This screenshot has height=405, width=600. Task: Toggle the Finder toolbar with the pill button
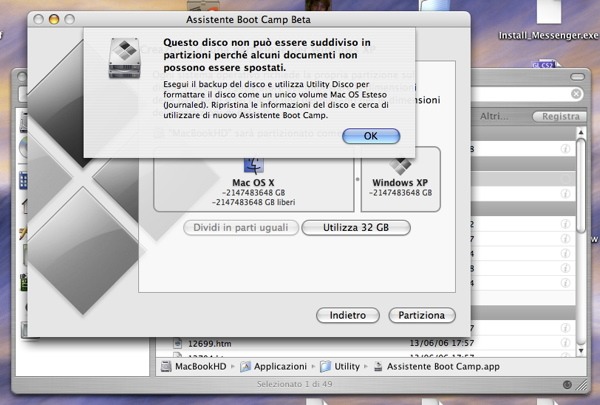(x=577, y=77)
